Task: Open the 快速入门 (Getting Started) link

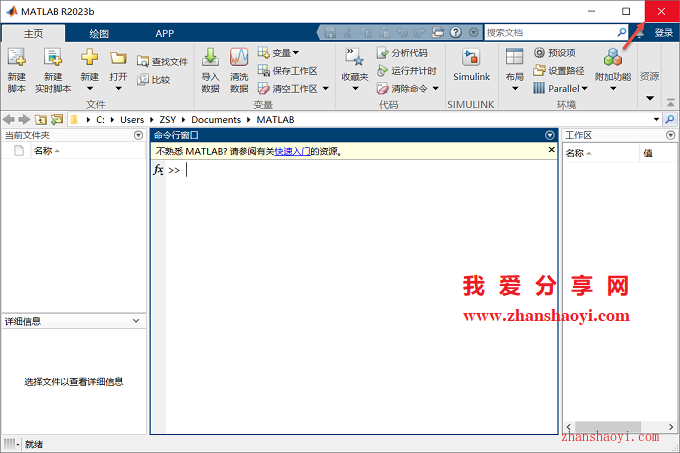Action: [x=292, y=151]
